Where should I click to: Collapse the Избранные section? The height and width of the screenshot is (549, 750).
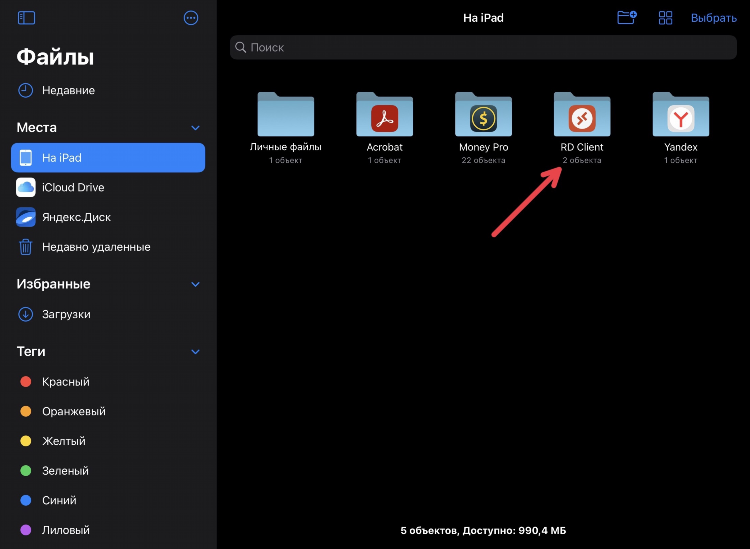195,284
